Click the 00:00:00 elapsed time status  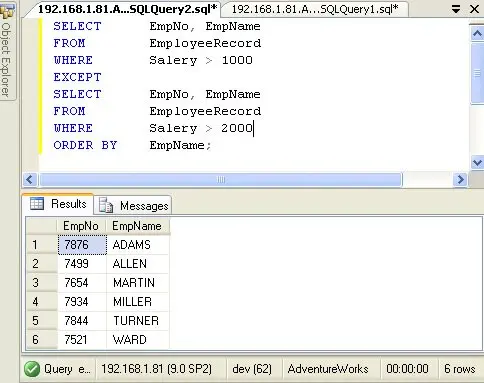point(407,369)
